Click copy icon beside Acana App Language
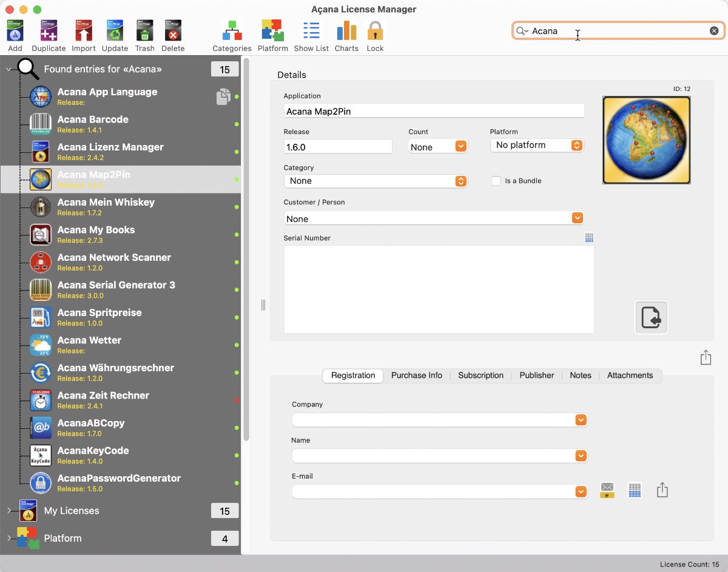Image resolution: width=728 pixels, height=572 pixels. pos(223,96)
